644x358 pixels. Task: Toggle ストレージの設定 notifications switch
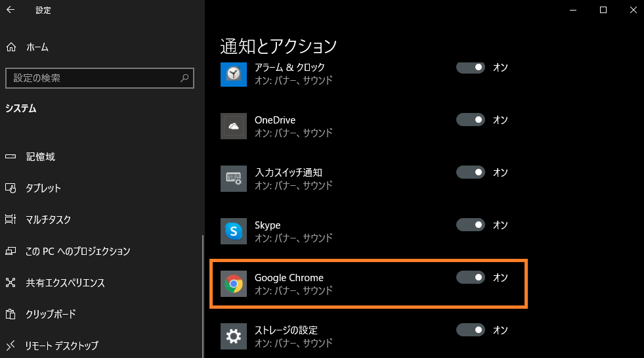[471, 330]
